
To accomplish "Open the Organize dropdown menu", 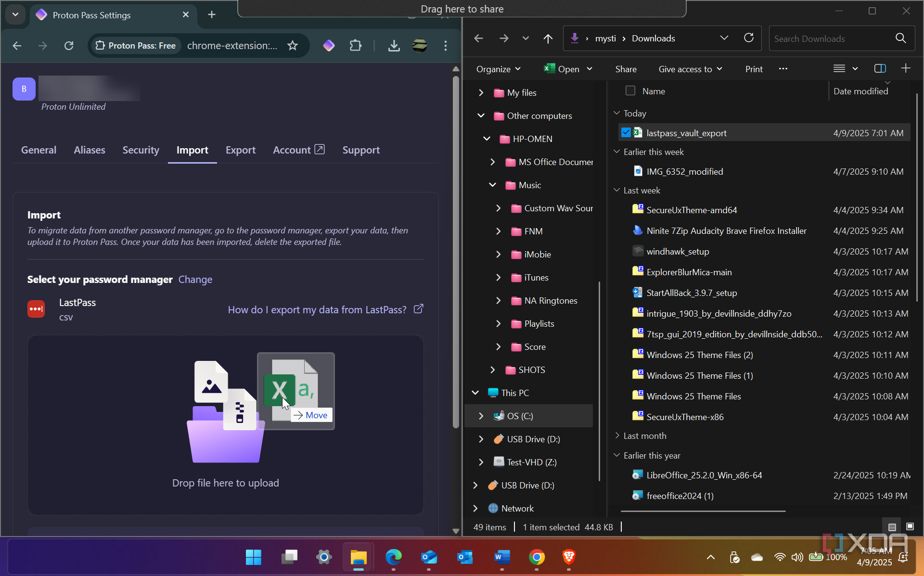I will click(x=498, y=69).
